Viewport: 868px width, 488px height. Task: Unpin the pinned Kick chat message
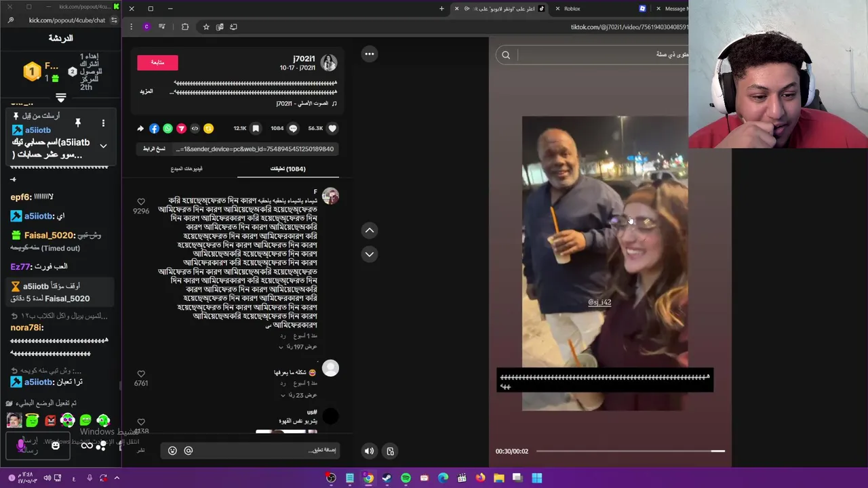(x=78, y=123)
